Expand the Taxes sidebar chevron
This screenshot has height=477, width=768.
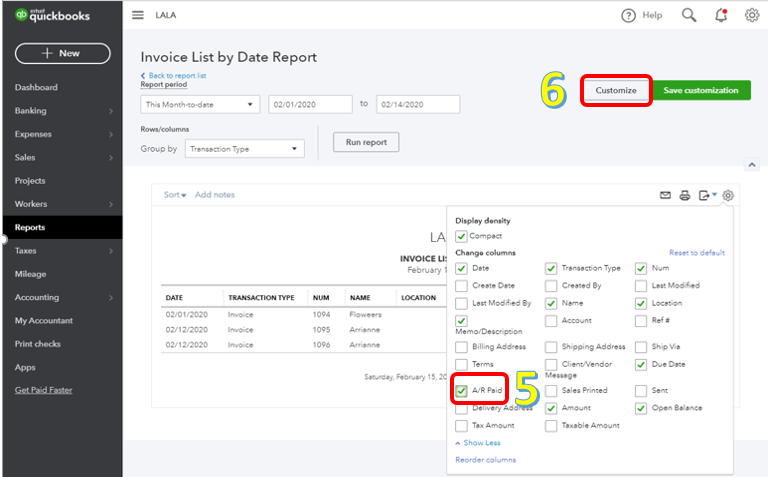(x=111, y=251)
